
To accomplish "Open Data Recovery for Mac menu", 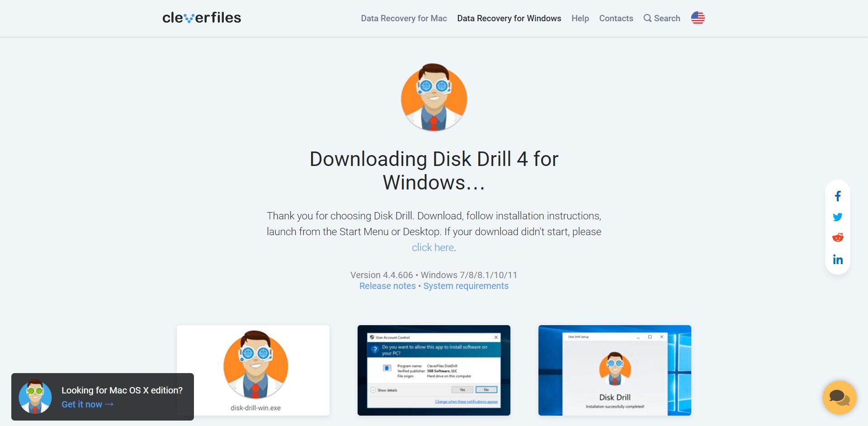I will [x=404, y=19].
